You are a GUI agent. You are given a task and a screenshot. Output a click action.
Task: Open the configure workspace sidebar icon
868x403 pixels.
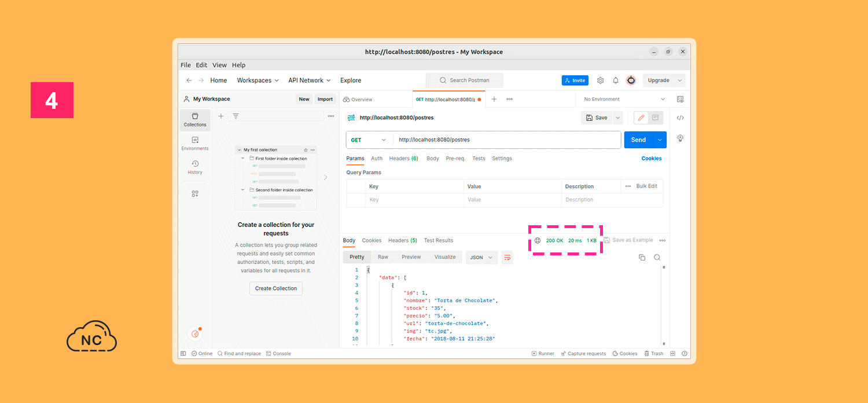pos(195,194)
